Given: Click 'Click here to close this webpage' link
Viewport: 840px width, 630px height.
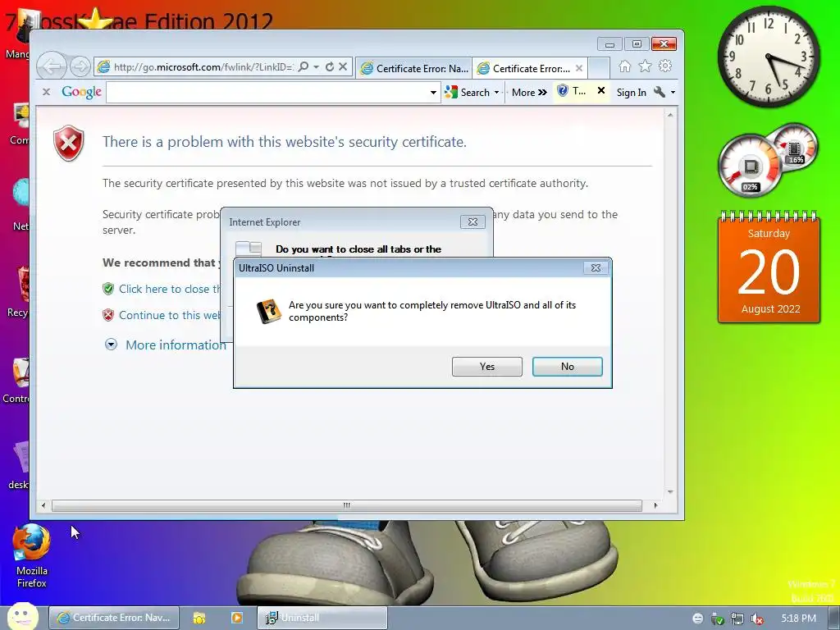Looking at the screenshot, I should (x=169, y=289).
